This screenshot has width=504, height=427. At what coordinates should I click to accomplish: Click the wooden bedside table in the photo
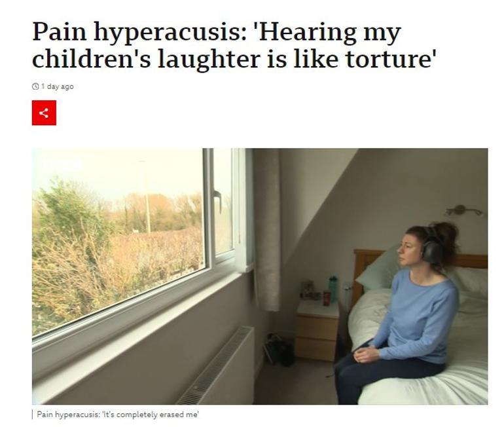click(x=317, y=331)
